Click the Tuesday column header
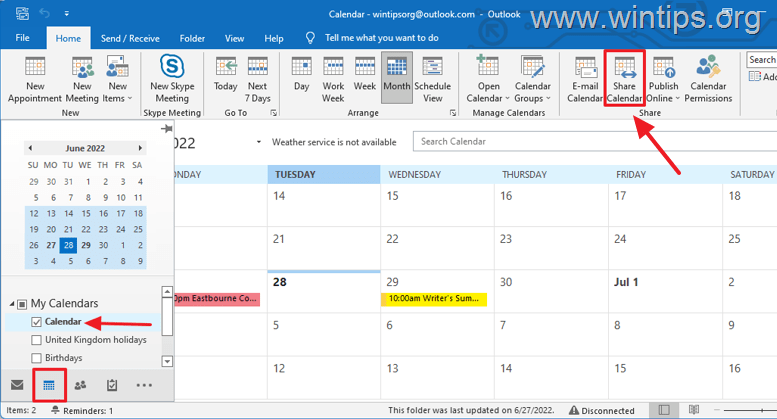 coord(324,174)
